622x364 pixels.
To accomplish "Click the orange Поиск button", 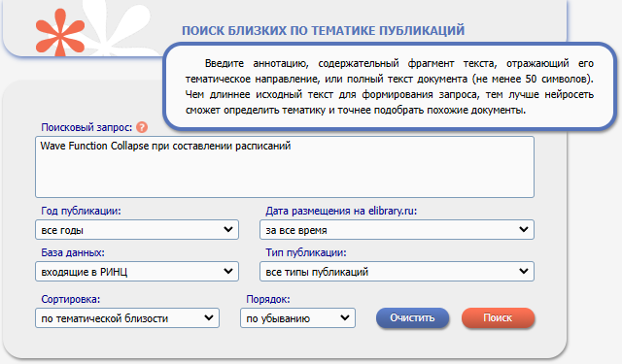I will pos(498,317).
